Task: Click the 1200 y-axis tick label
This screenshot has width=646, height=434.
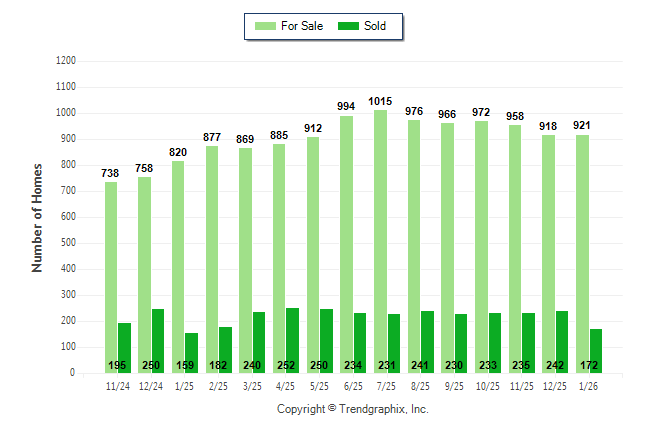Action: point(66,61)
